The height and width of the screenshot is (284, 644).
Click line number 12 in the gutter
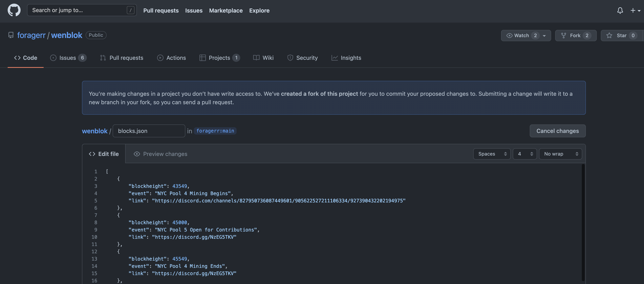(x=94, y=252)
